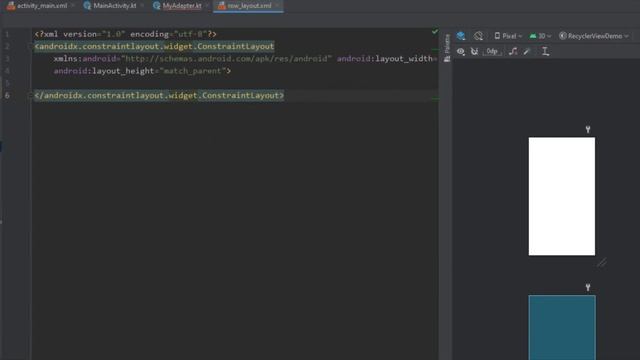Viewport: 640px width, 360px height.
Task: Click the android:layout_height attribute text
Action: pyautogui.click(x=104, y=71)
